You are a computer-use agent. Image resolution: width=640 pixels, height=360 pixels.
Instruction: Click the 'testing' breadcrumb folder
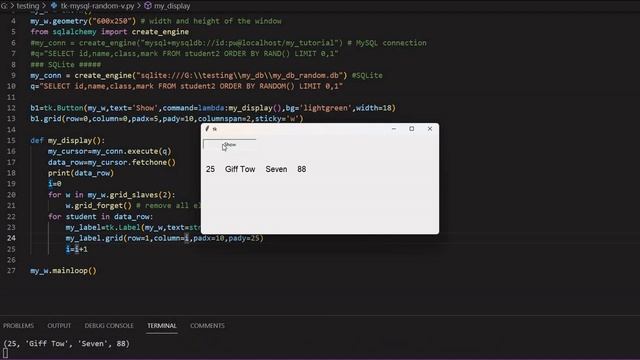click(28, 6)
